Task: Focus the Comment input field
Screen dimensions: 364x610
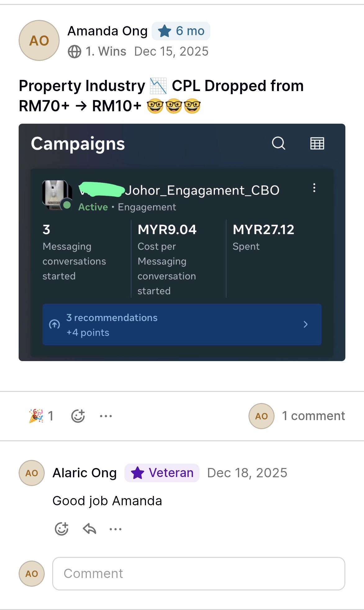Action: 199,574
